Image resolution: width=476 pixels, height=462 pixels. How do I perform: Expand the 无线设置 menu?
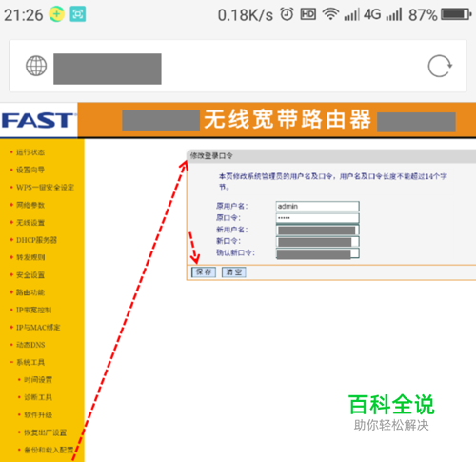tap(30, 223)
